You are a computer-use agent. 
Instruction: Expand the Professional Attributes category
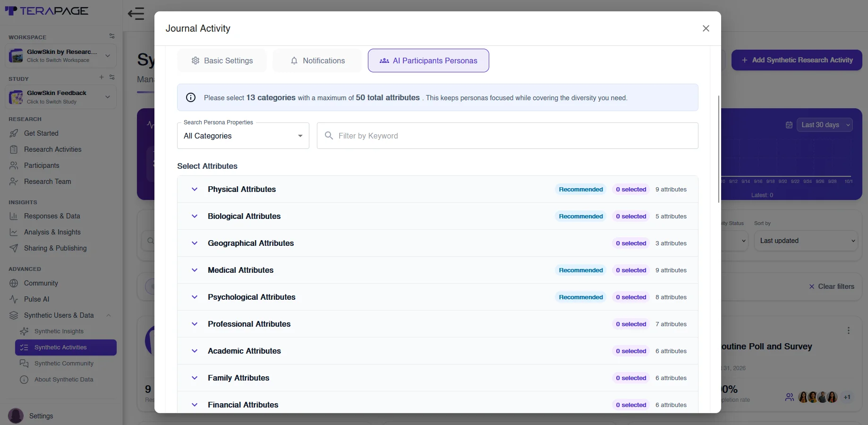pyautogui.click(x=438, y=324)
